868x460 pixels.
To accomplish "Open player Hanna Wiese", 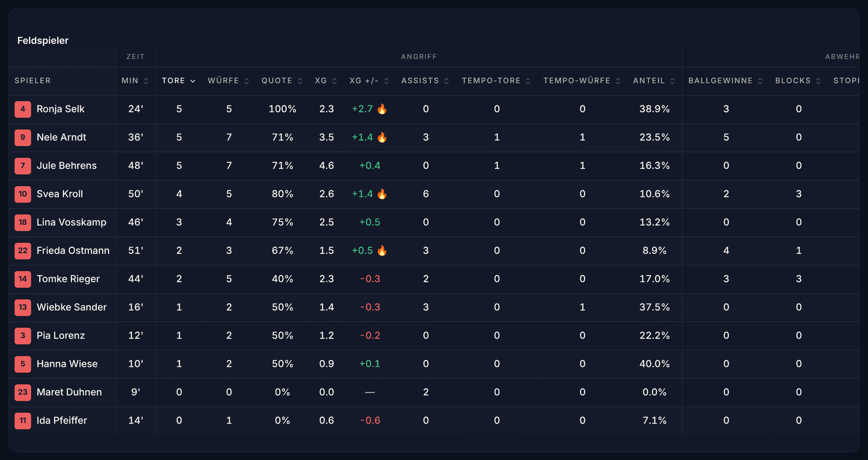I will 67,364.
